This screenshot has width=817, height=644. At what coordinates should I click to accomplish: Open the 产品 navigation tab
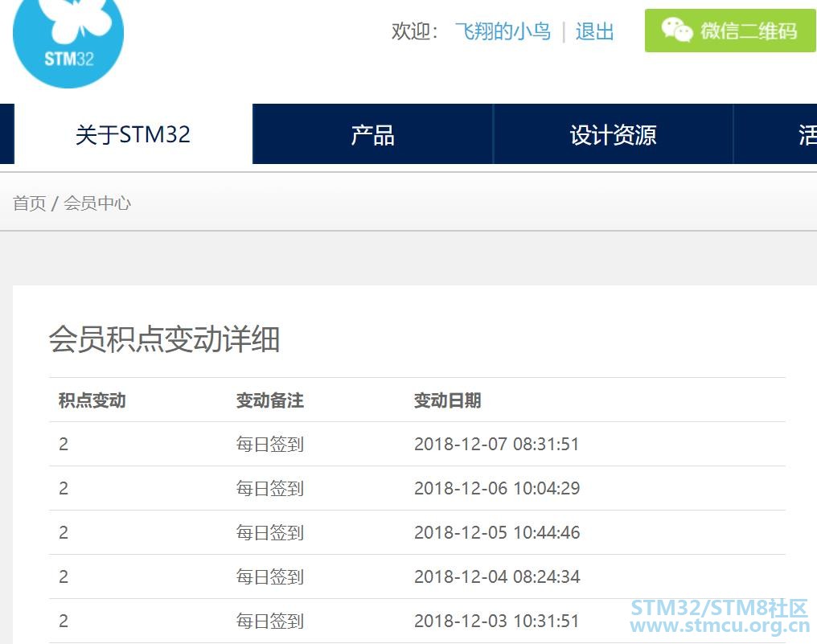[x=372, y=134]
